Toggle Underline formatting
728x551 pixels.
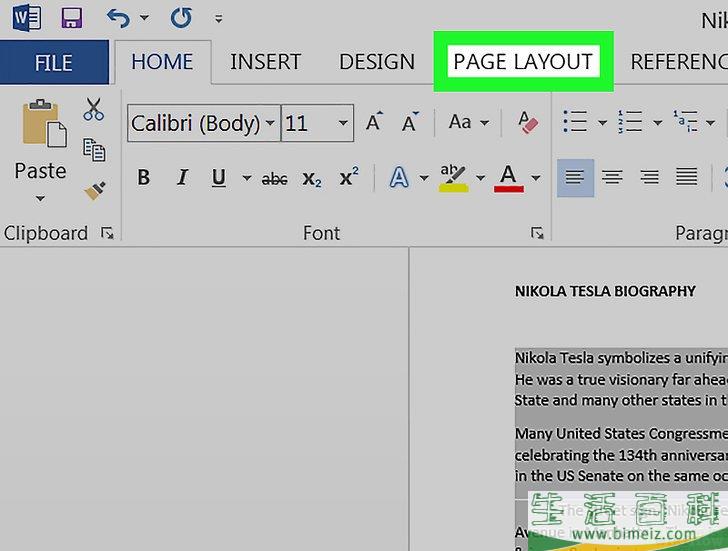point(219,177)
